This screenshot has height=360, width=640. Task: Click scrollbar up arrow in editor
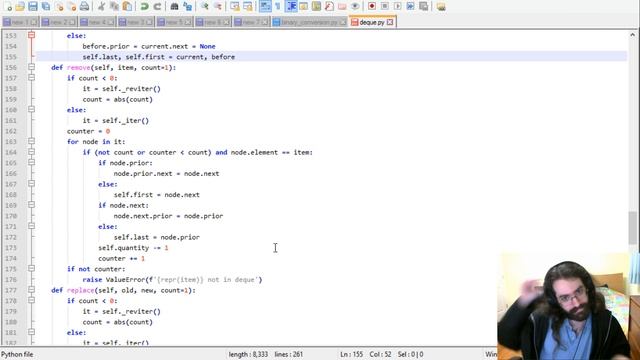click(632, 35)
